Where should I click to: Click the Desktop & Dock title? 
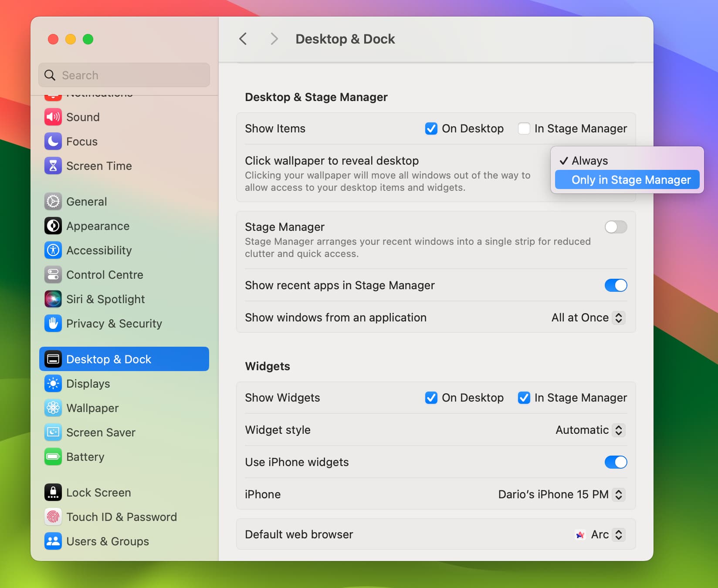coord(345,39)
